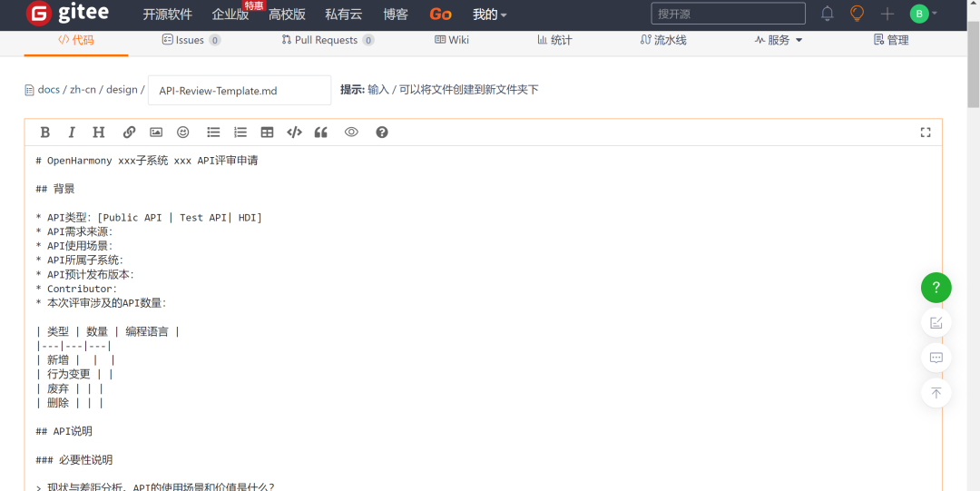
Task: Click the table row '| 删除 |'
Action: (x=69, y=403)
